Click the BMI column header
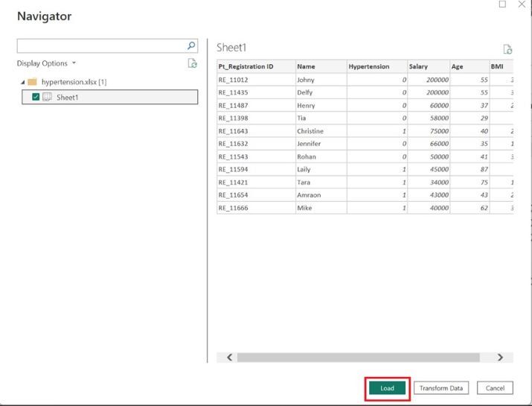 coord(501,66)
